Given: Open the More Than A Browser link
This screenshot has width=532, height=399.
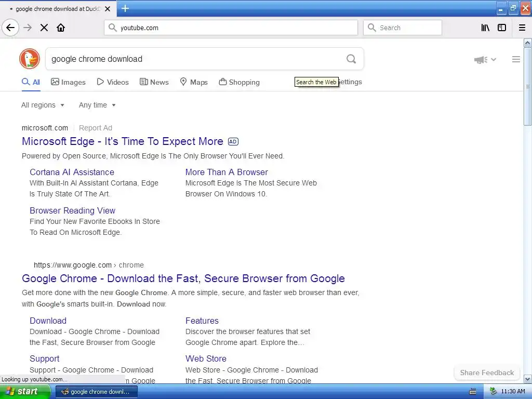Looking at the screenshot, I should (x=227, y=172).
